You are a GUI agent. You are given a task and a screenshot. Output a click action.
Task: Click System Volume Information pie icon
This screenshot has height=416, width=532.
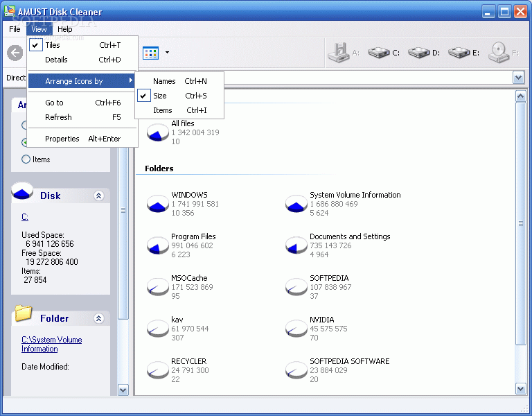pos(296,204)
